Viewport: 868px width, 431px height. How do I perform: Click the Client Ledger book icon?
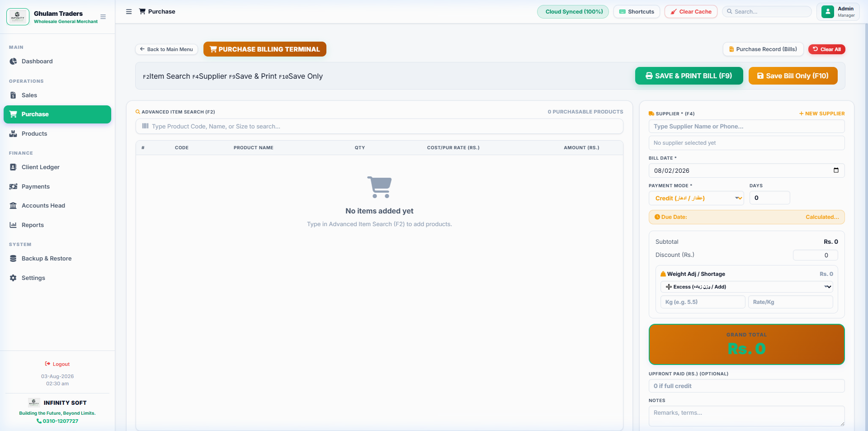13,167
